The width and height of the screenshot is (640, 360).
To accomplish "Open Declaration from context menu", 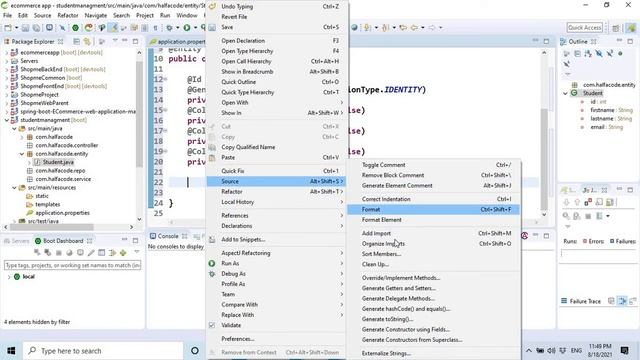I will [x=276, y=41].
